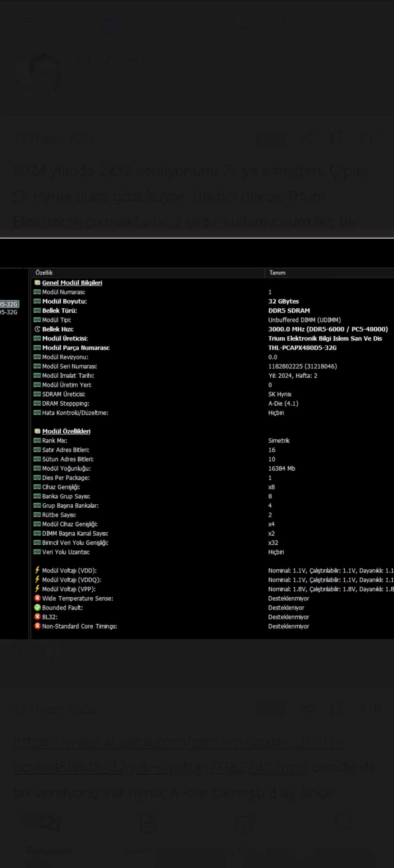Select the Modül Özellikleri section header

66,431
